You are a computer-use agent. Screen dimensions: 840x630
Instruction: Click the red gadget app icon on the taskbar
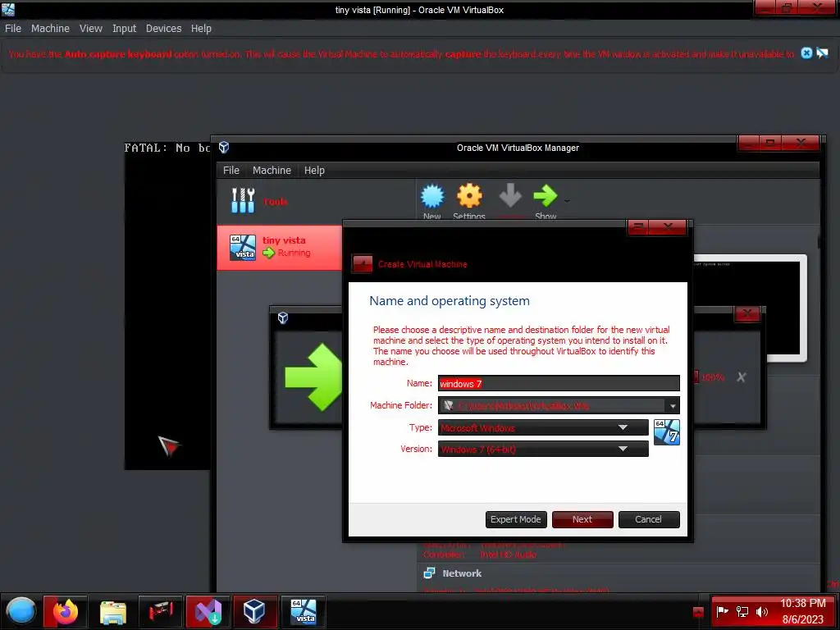(161, 611)
